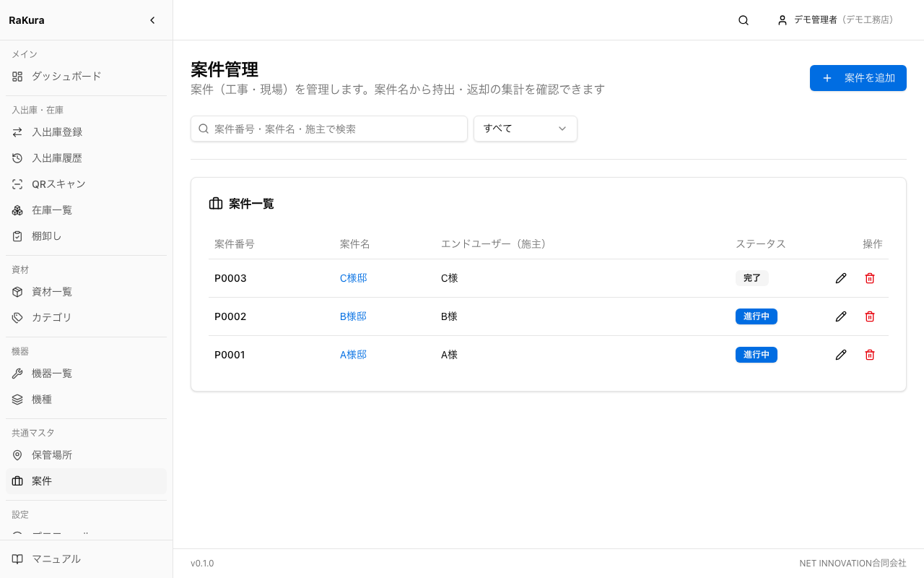This screenshot has width=924, height=578.
Task: Open the B様邸 project link
Action: click(x=354, y=316)
